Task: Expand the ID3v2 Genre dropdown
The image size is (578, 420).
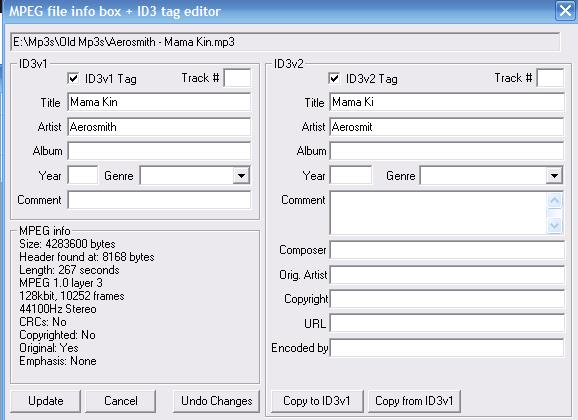Action: click(554, 176)
